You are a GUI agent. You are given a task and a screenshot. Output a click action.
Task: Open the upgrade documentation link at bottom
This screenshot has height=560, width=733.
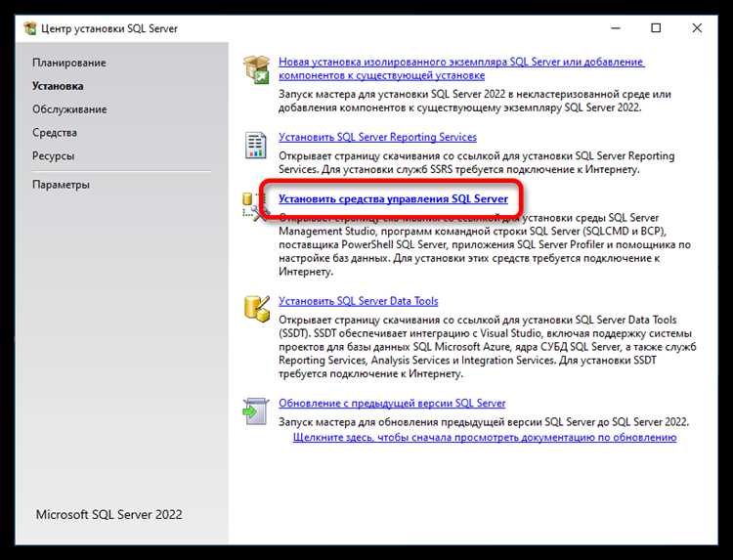pos(484,437)
